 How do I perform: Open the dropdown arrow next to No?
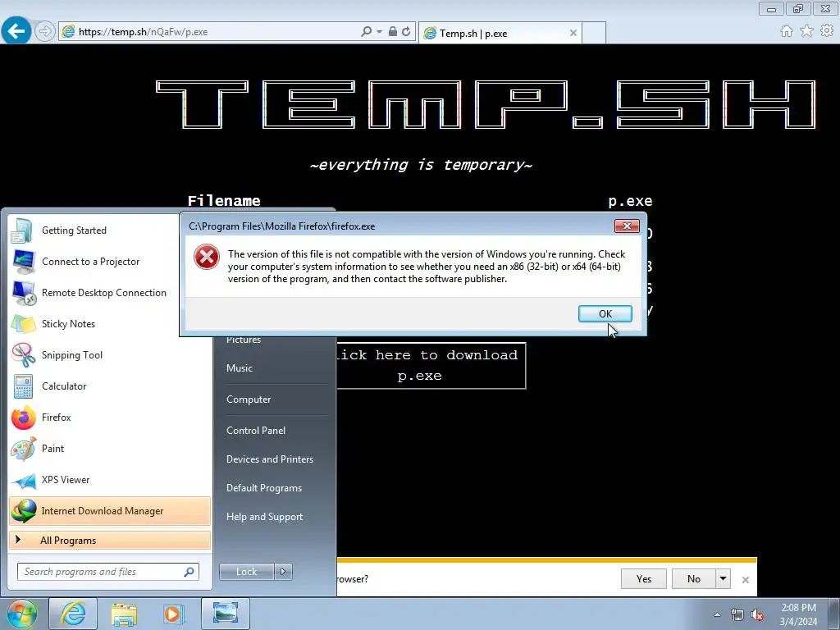[724, 578]
